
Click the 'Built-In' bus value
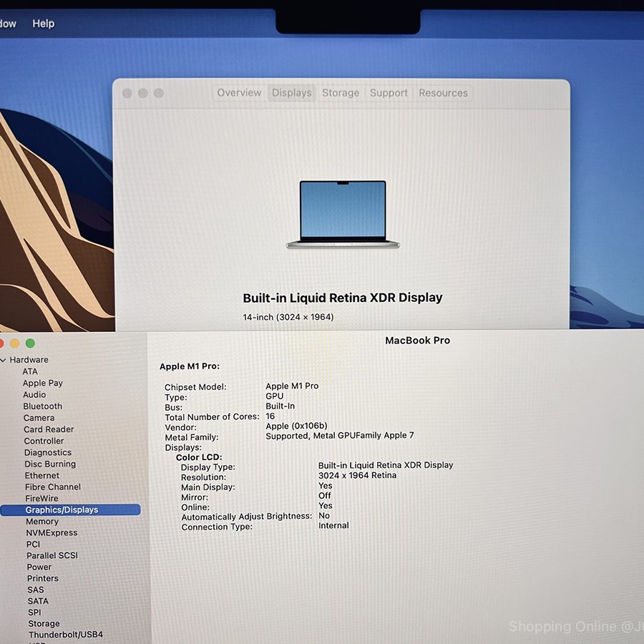click(x=280, y=406)
